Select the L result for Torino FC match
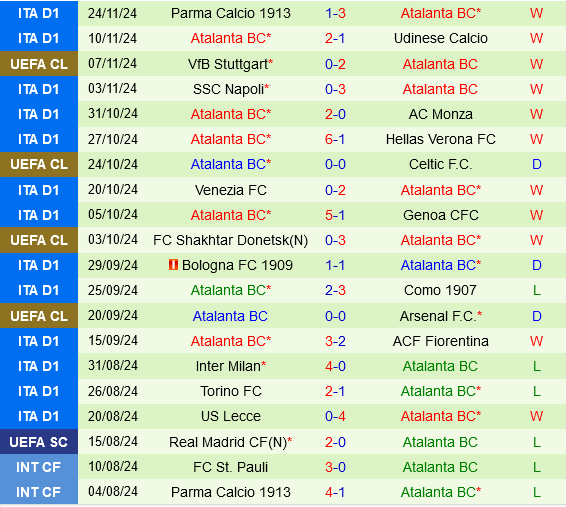Image resolution: width=566 pixels, height=507 pixels. 537,392
